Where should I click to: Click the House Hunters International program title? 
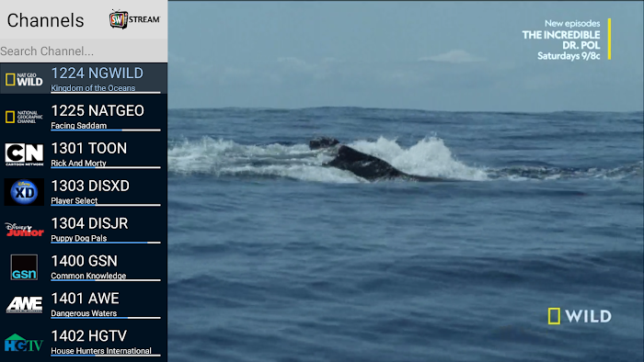pyautogui.click(x=101, y=351)
